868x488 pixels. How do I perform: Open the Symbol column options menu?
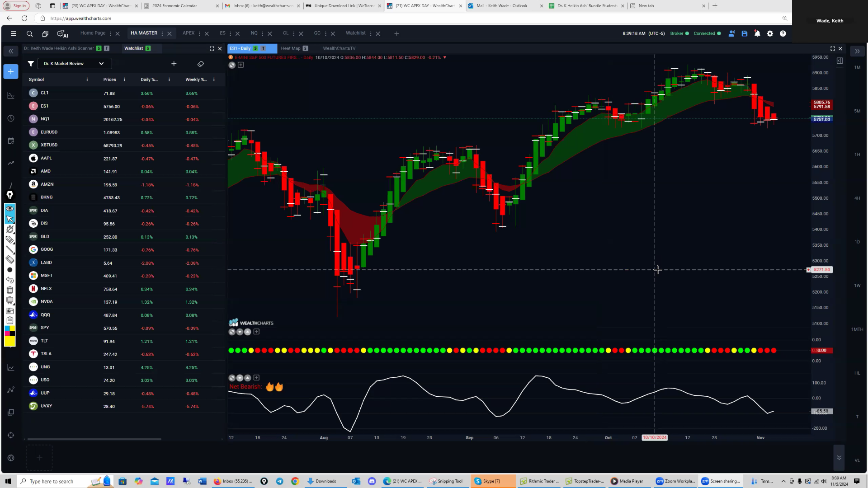point(87,80)
